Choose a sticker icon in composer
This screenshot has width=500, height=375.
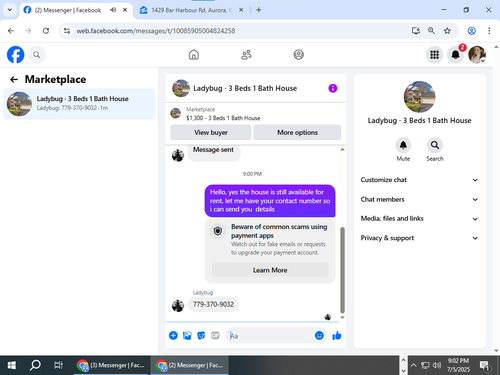point(201,335)
